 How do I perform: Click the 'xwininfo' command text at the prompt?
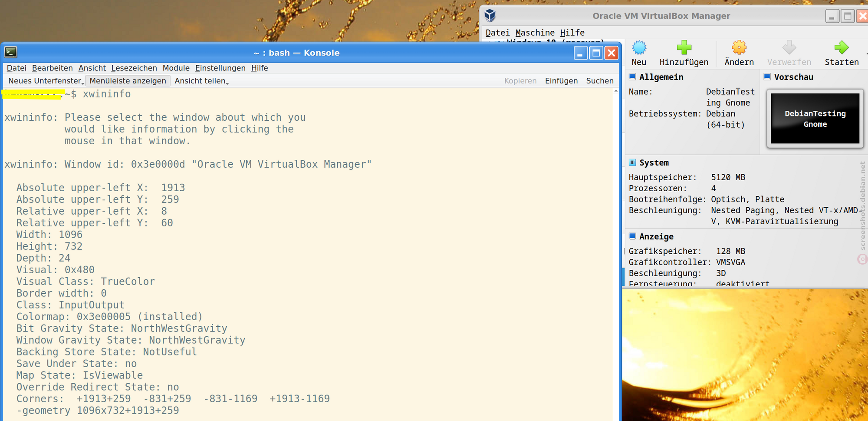pos(107,94)
